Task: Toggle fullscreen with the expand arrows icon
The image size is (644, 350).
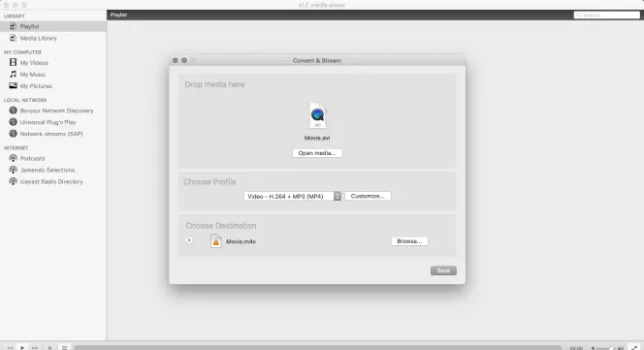Action: coord(634,348)
